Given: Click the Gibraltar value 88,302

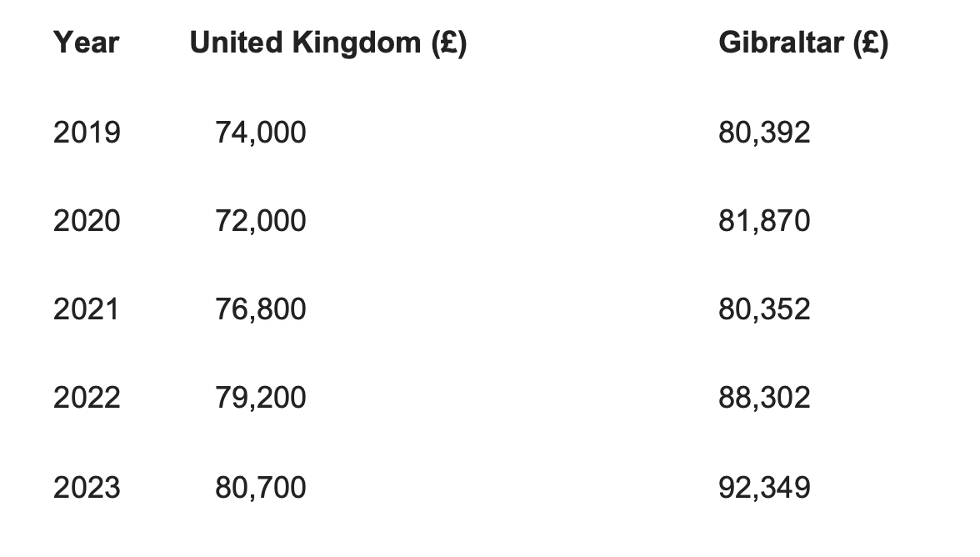Looking at the screenshot, I should point(764,399).
